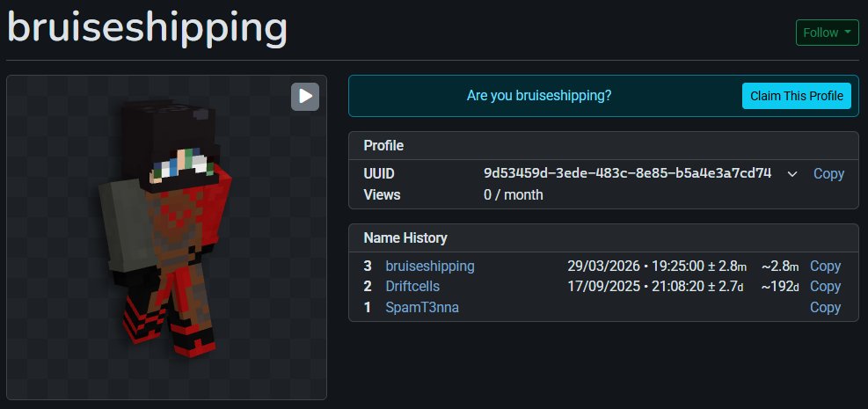Click the "0 / month" views value
Screen dimensions: 868x409
514,194
